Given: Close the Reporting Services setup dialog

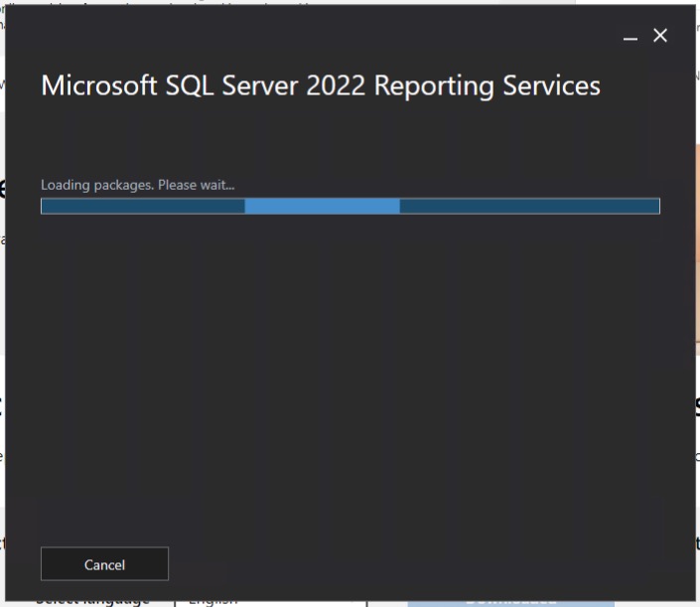Looking at the screenshot, I should pos(660,36).
